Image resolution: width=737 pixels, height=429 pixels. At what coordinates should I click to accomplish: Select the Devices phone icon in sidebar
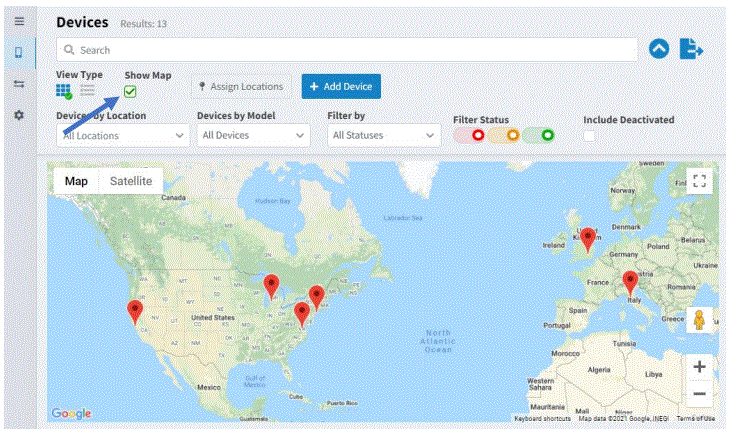[x=19, y=52]
